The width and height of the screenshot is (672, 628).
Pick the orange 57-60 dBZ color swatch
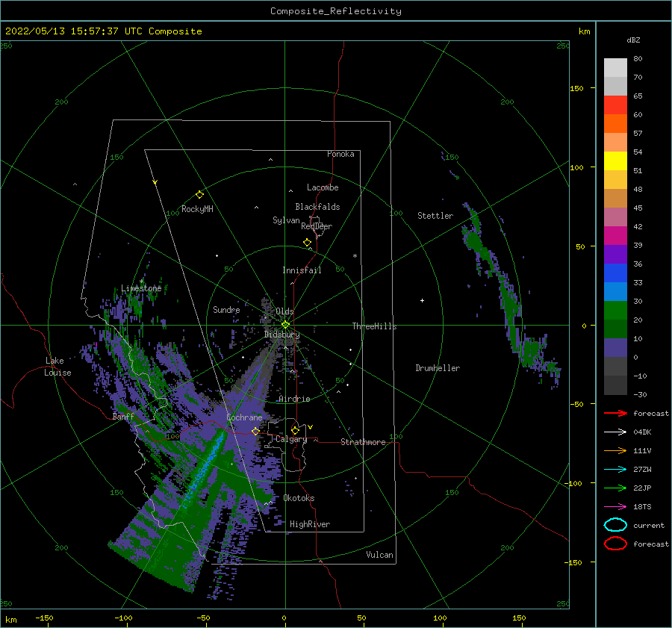point(615,124)
